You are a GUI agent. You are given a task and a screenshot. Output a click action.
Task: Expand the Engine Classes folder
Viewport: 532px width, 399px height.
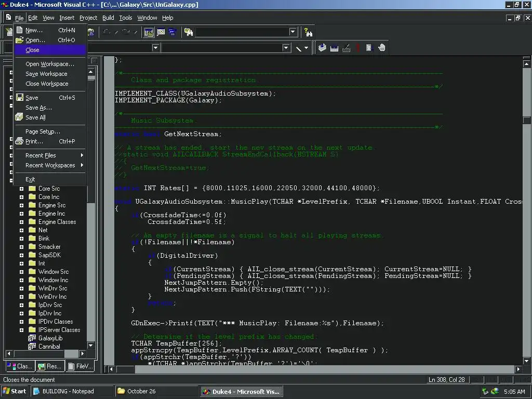tap(21, 222)
